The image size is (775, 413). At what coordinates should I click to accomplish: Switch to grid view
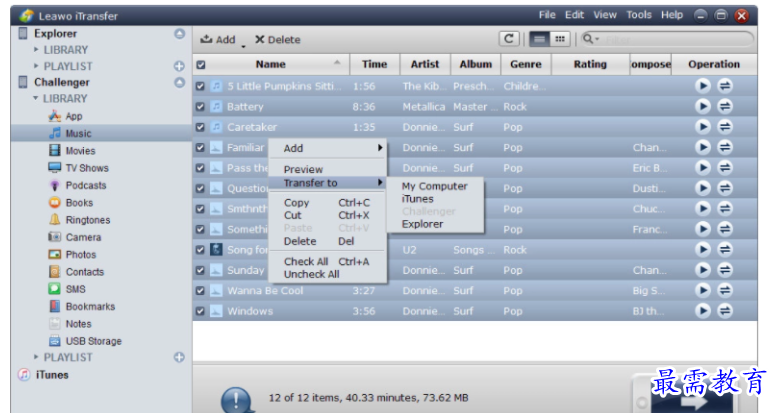[x=560, y=39]
